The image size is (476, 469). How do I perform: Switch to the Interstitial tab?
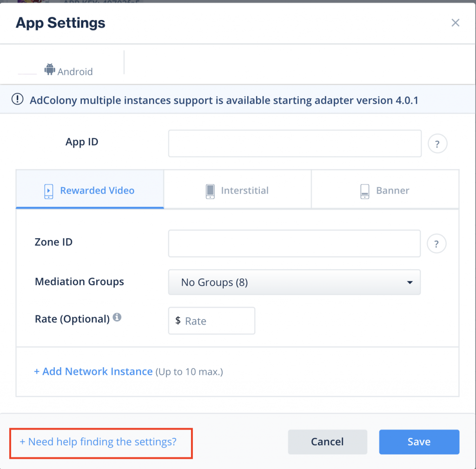[238, 189]
